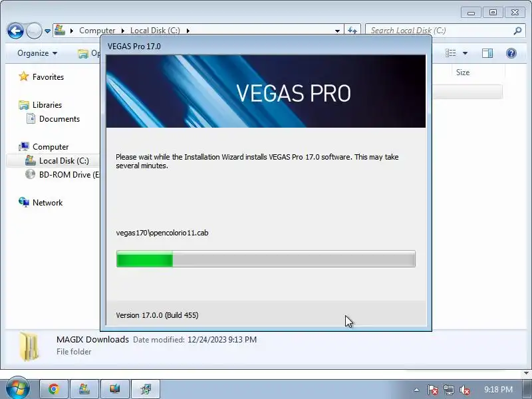
Task: Refresh the Explorer folder view
Action: click(352, 30)
